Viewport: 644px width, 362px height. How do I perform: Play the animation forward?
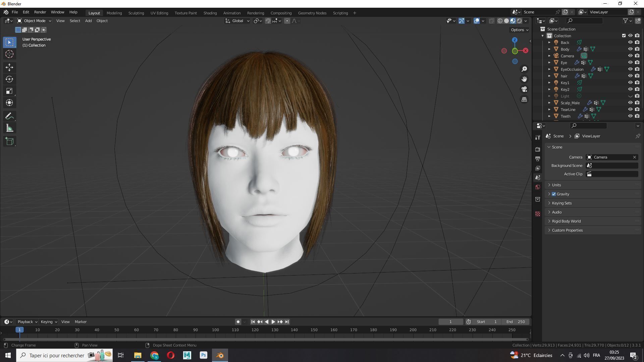pyautogui.click(x=273, y=322)
